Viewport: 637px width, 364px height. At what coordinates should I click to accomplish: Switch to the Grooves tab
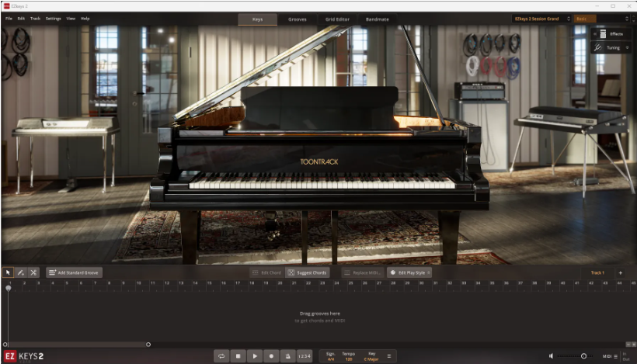coord(298,19)
